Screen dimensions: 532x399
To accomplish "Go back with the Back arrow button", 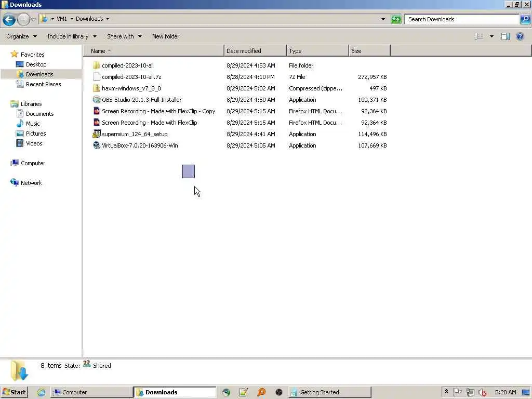I will tap(9, 19).
